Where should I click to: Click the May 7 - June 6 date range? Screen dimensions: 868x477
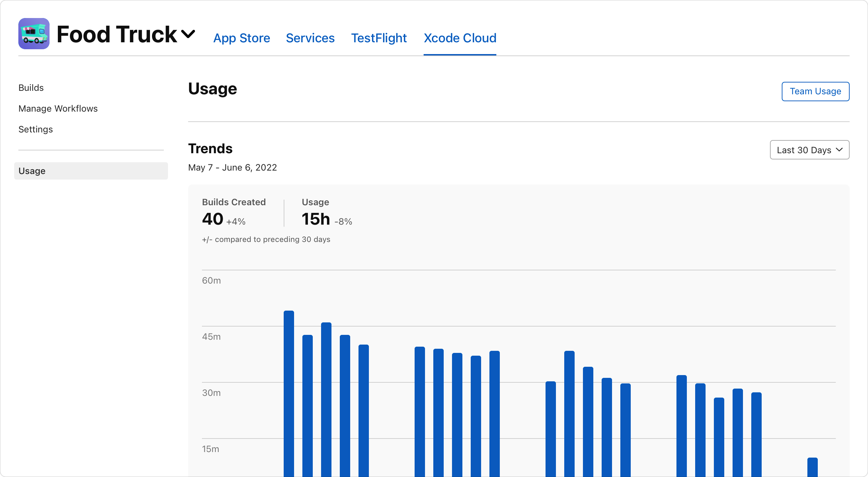pyautogui.click(x=232, y=167)
